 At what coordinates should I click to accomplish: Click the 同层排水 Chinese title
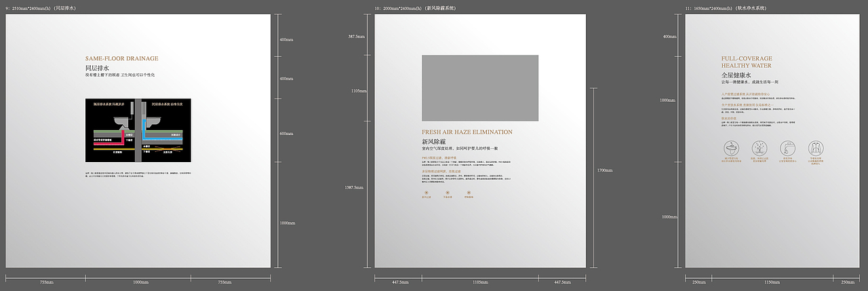pos(97,69)
